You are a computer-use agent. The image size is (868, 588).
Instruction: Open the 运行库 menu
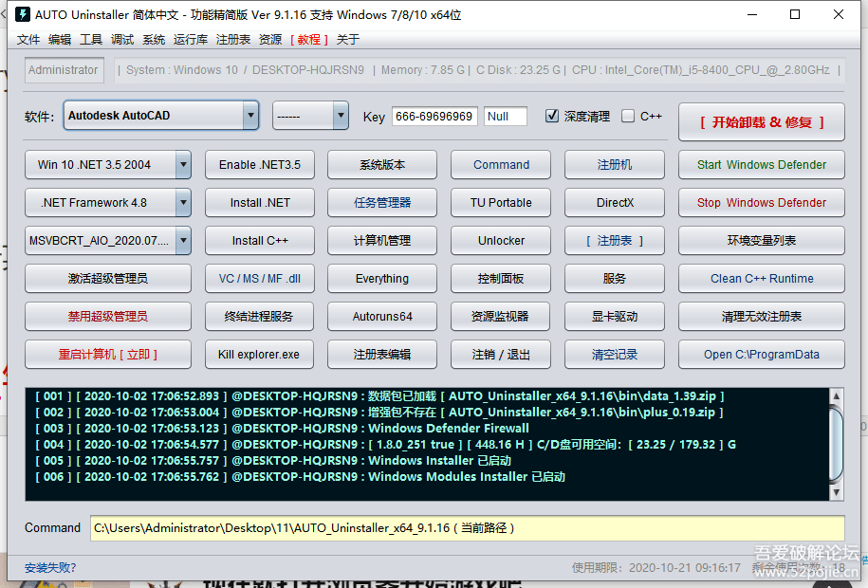[x=191, y=39]
